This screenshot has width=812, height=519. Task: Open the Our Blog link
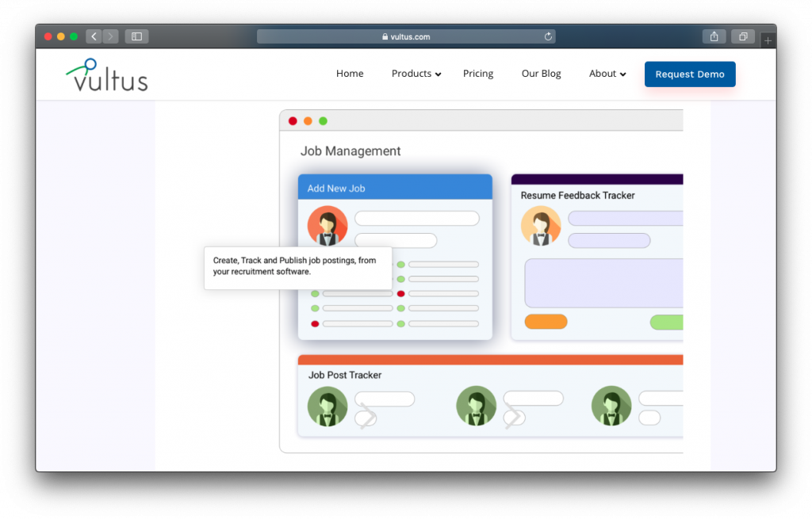click(541, 74)
